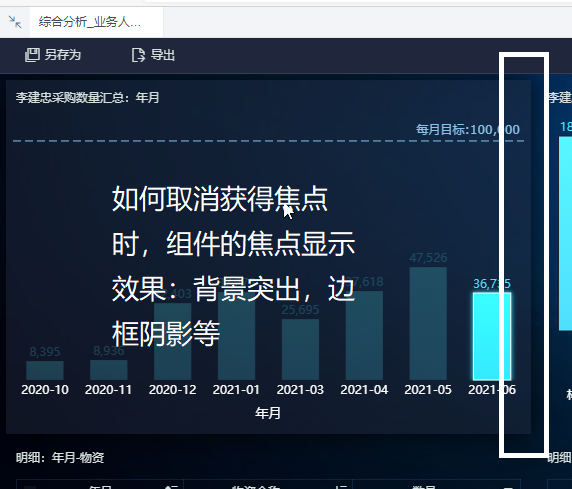Click the 2020-10 axis label
Image resolution: width=572 pixels, height=489 pixels.
(x=45, y=390)
